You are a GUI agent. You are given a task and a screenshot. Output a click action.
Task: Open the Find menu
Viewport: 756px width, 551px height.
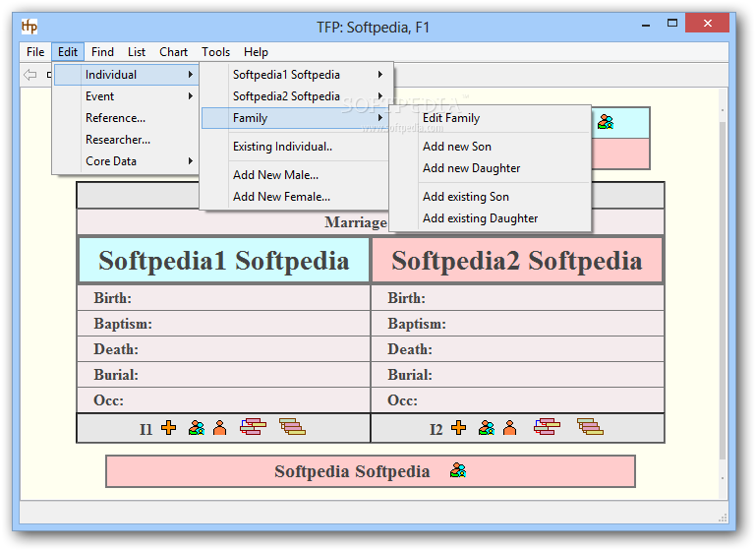(x=102, y=51)
